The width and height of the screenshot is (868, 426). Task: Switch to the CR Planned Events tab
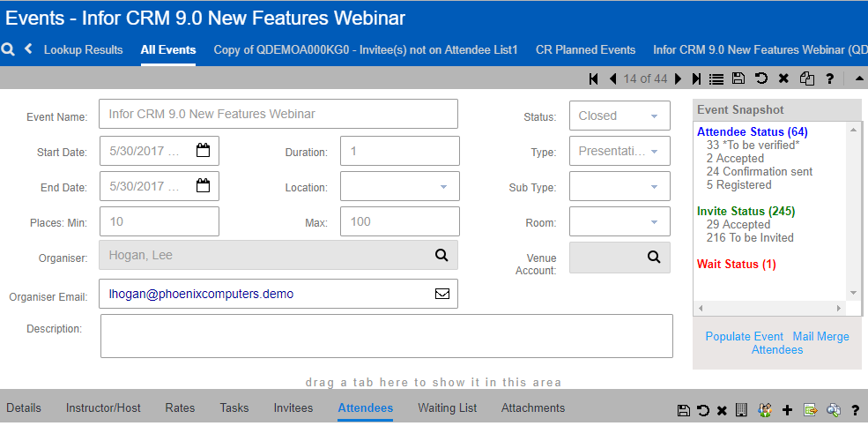click(586, 50)
